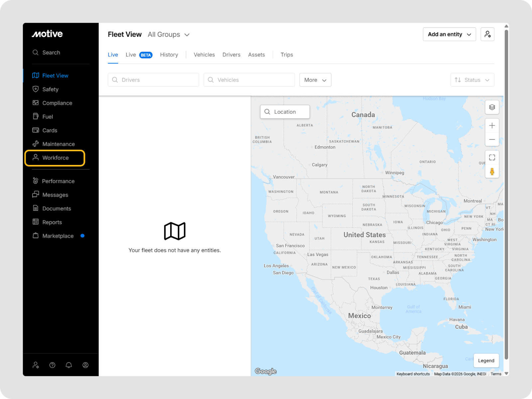
Task: Open the Workforce section
Action: point(55,158)
